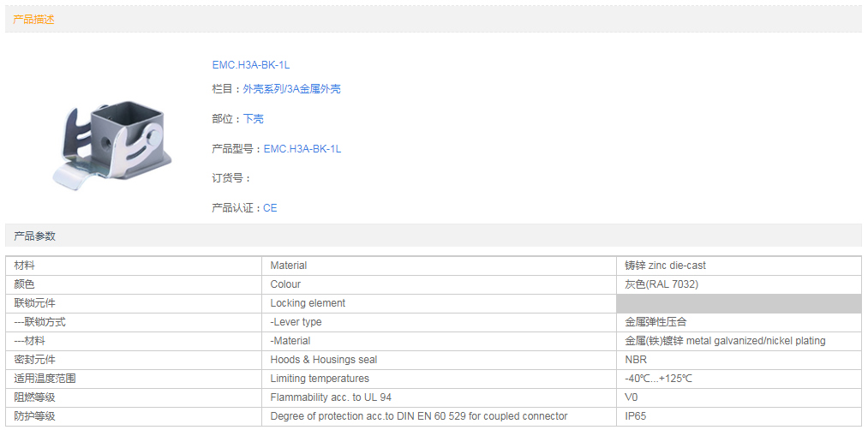Click the 产品描述 section header

(34, 19)
